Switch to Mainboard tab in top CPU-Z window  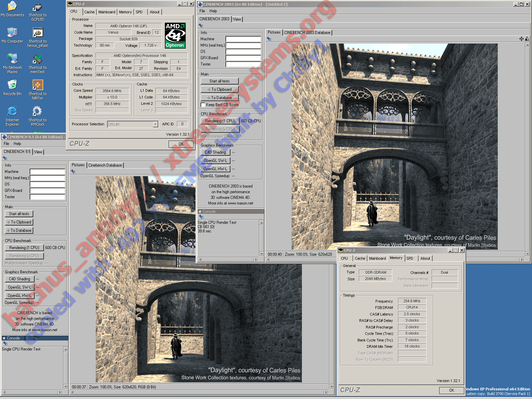click(x=107, y=12)
